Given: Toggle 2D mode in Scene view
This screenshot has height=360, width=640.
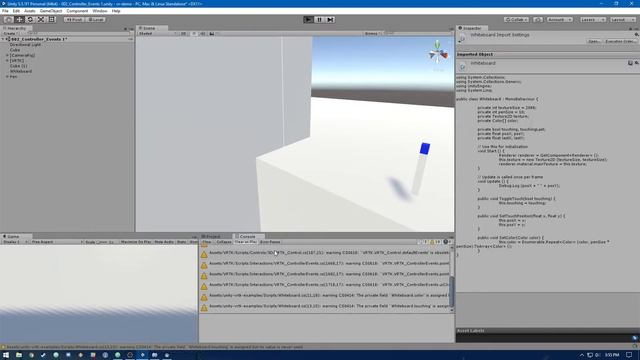Looking at the screenshot, I should click(x=184, y=33).
